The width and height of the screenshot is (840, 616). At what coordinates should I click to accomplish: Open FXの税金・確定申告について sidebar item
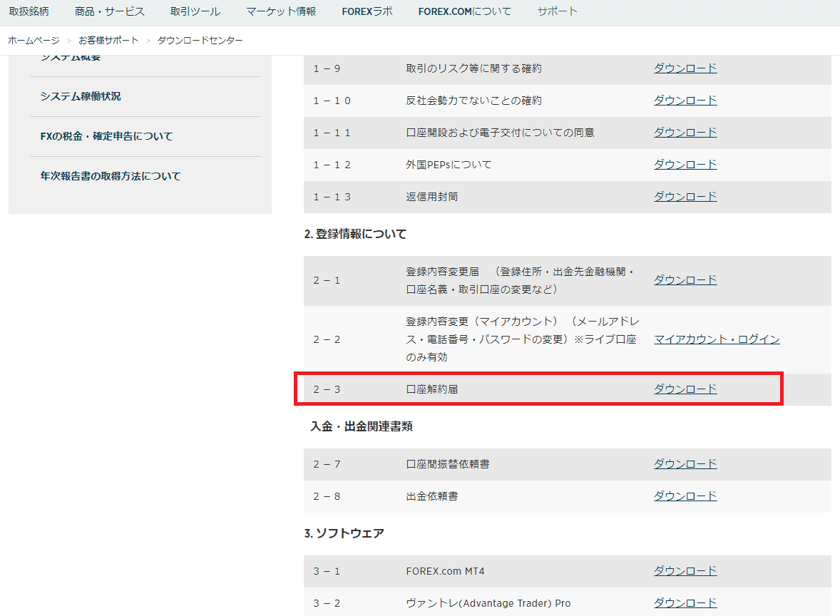(106, 136)
